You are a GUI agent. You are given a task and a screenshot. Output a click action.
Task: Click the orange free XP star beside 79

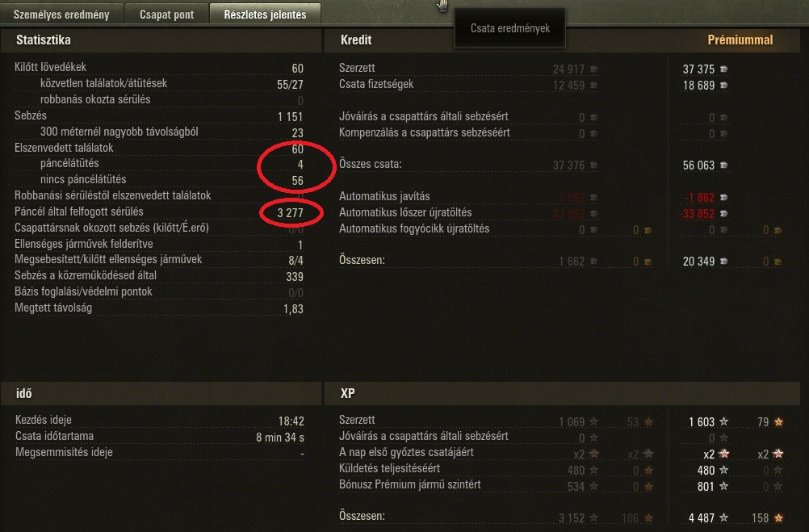coord(778,421)
